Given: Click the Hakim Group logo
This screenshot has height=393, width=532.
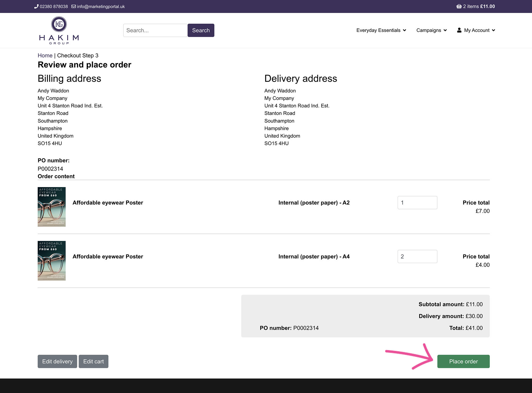Looking at the screenshot, I should pyautogui.click(x=59, y=30).
